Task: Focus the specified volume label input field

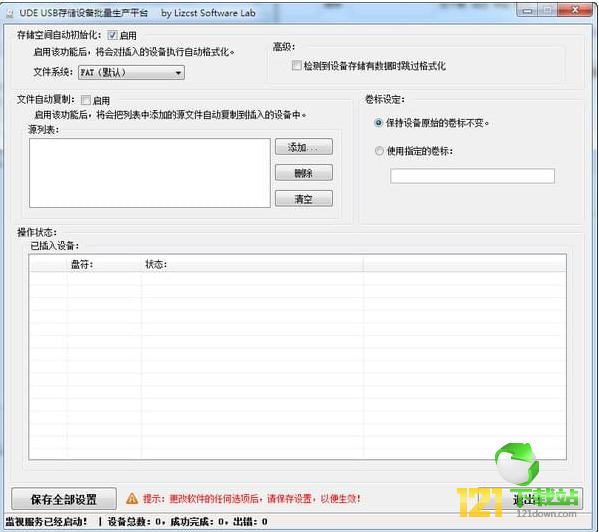Action: 472,176
